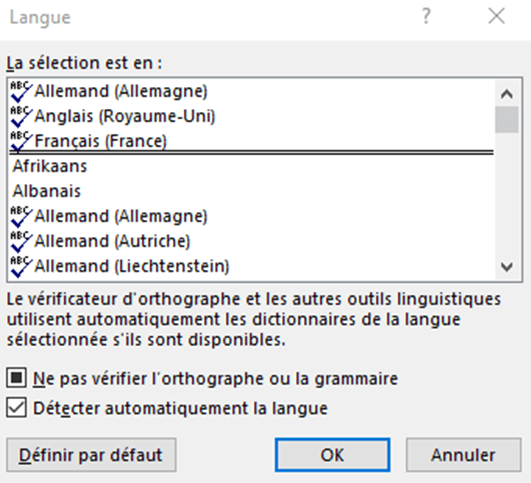Click the language list scroll down arrow

click(x=507, y=267)
